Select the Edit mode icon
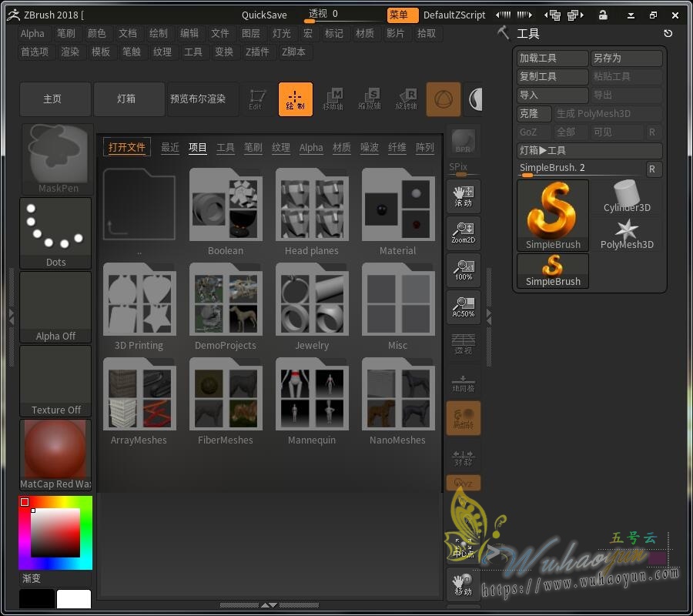The image size is (693, 616). (257, 99)
